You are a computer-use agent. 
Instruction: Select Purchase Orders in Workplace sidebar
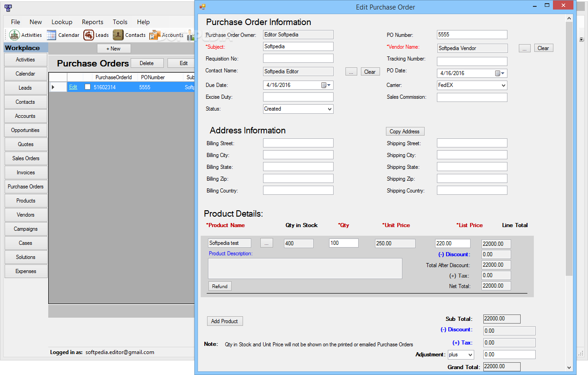pyautogui.click(x=25, y=187)
